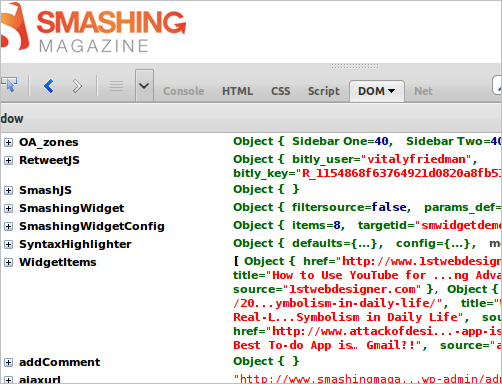The height and width of the screenshot is (384, 502).
Task: Switch to the CSS tab
Action: [281, 91]
